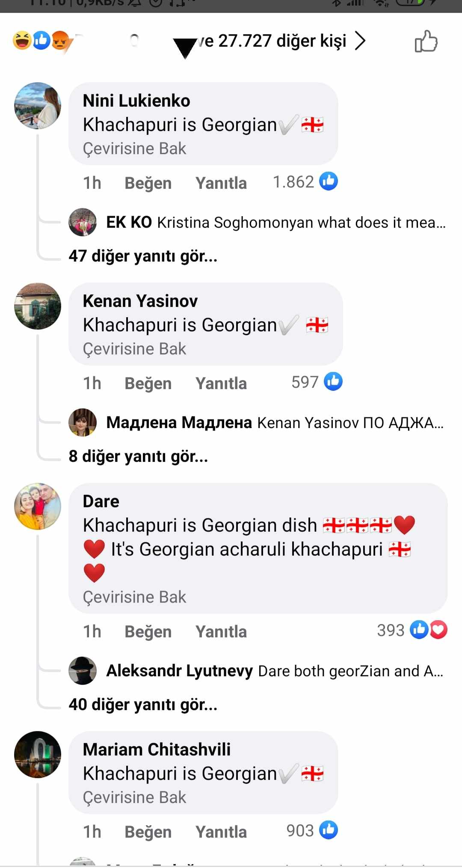Click the like reaction icon beside 597
462x868 pixels.
point(333,382)
